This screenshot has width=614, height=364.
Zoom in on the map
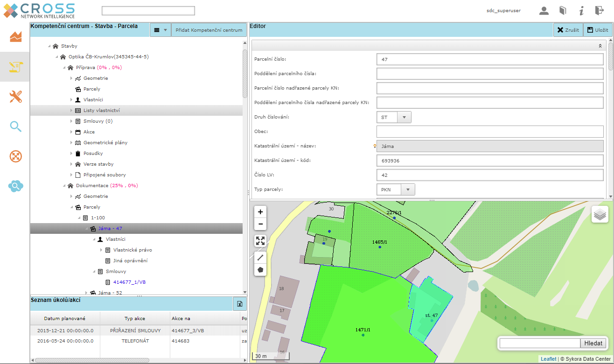260,212
